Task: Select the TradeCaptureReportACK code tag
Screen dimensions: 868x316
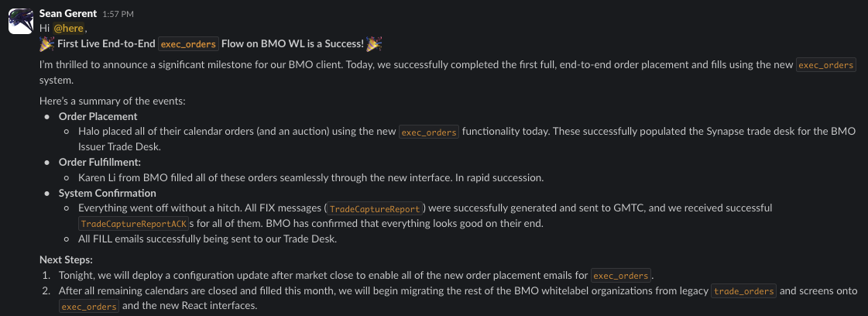Action: tap(134, 224)
